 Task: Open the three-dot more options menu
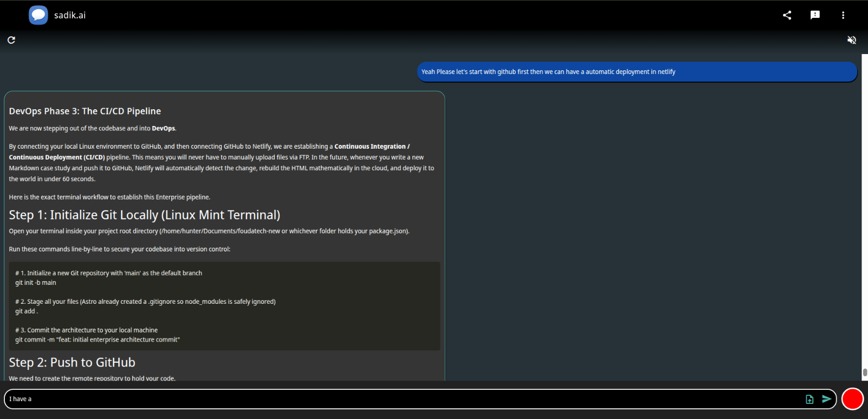point(843,15)
